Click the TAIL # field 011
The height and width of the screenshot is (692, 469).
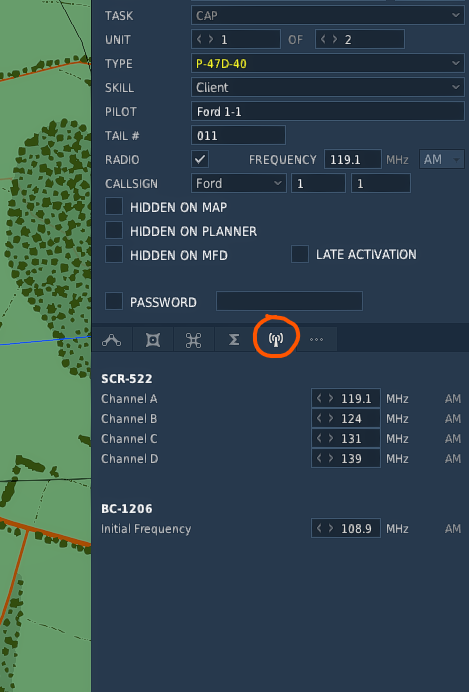[238, 135]
